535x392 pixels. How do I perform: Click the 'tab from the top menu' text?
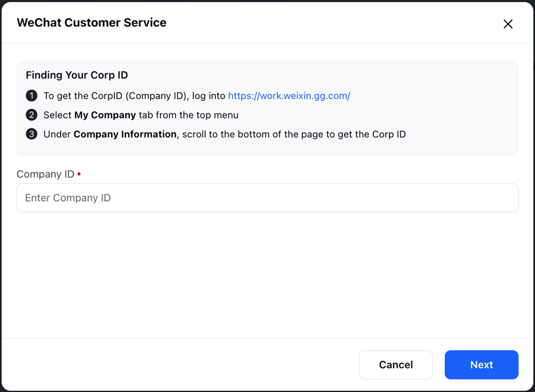pyautogui.click(x=188, y=115)
